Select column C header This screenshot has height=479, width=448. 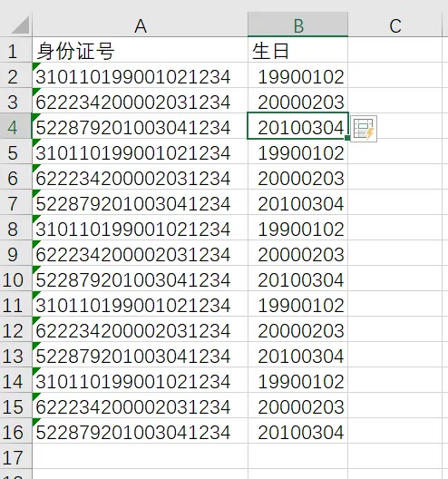coord(394,24)
